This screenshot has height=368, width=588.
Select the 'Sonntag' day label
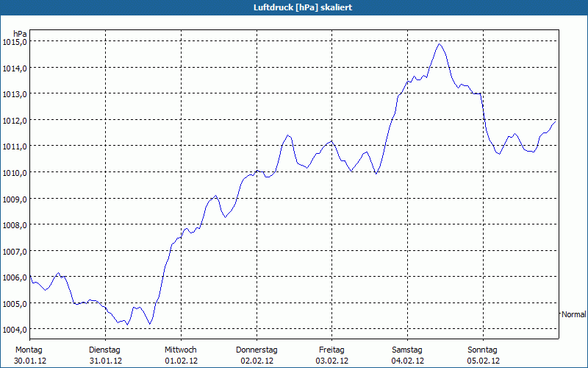482,350
